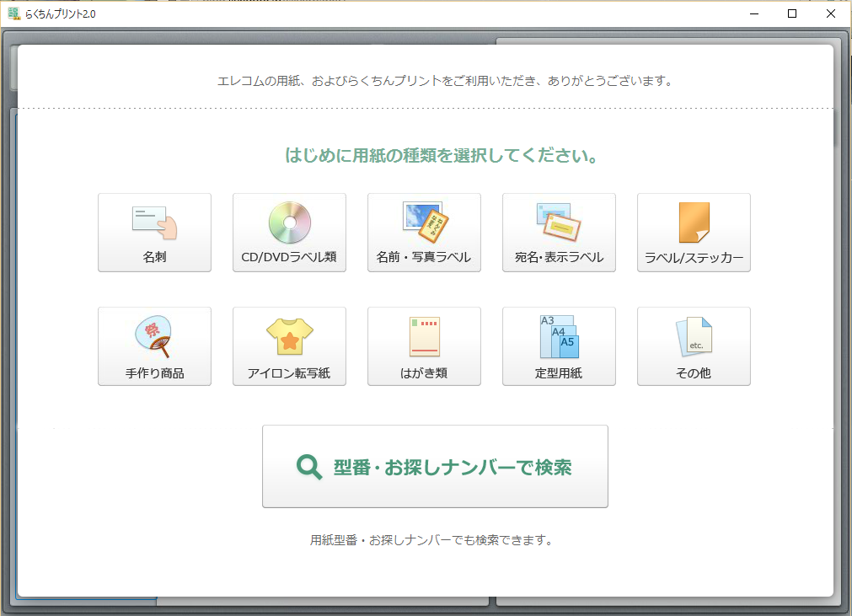852x616 pixels.
Task: Select the 名刺 business card paper type
Action: [x=154, y=233]
